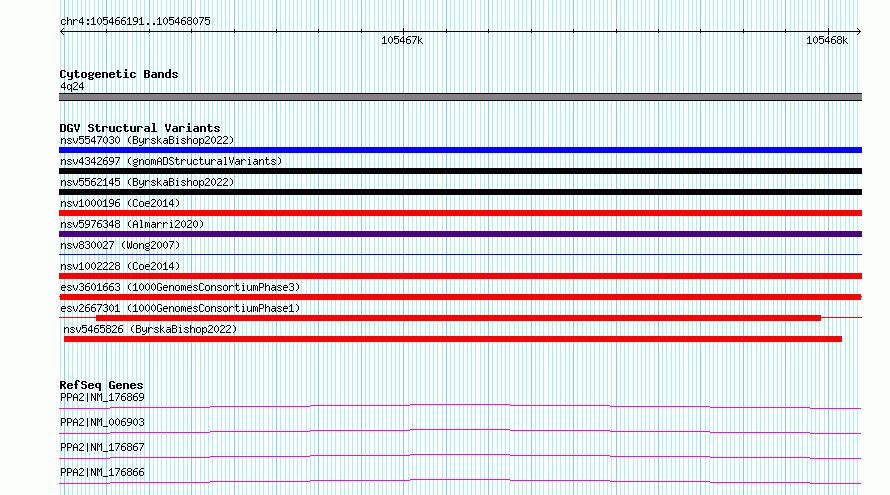The height and width of the screenshot is (495, 890).
Task: Open esv3601663 (1000GenomesConsortiumPhase3) label
Action: coord(180,287)
